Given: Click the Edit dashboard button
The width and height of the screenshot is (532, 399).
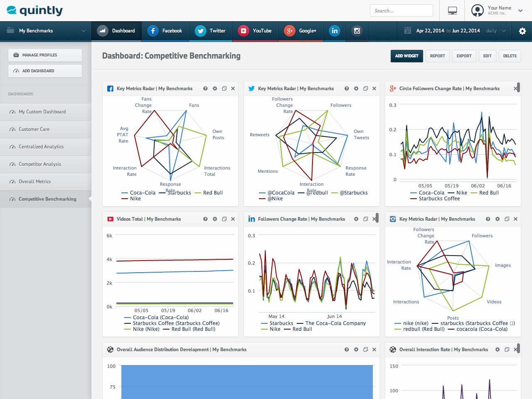Looking at the screenshot, I should [x=488, y=56].
